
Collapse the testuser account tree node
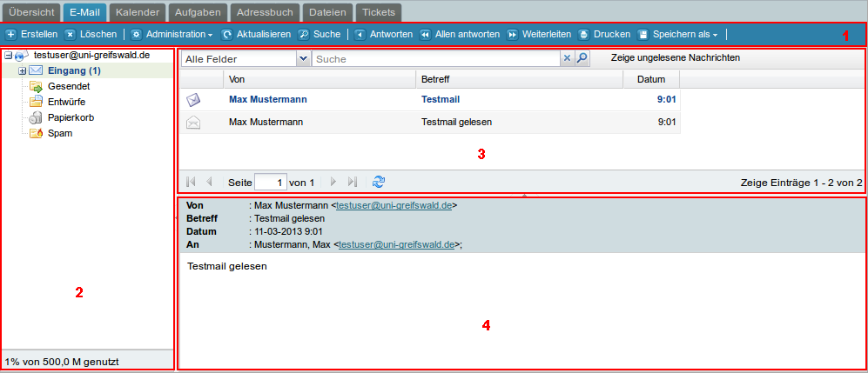point(8,55)
